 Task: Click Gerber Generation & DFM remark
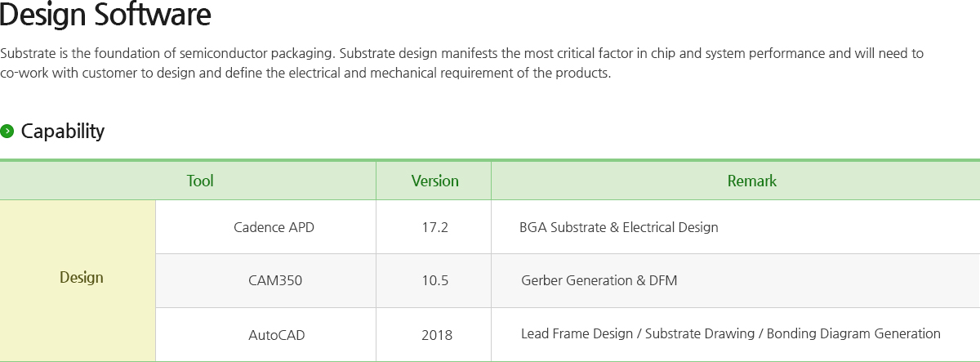point(599,281)
